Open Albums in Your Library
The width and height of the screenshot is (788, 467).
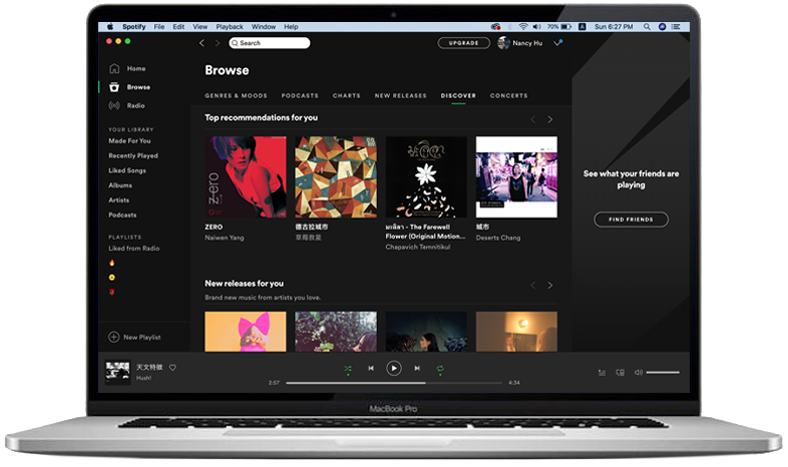[121, 185]
